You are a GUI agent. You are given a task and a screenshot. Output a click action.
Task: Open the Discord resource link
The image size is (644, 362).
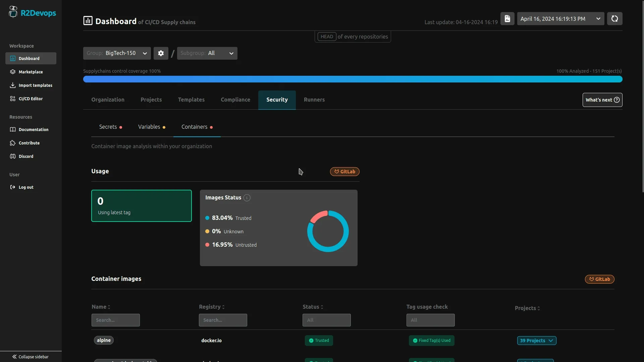click(26, 156)
